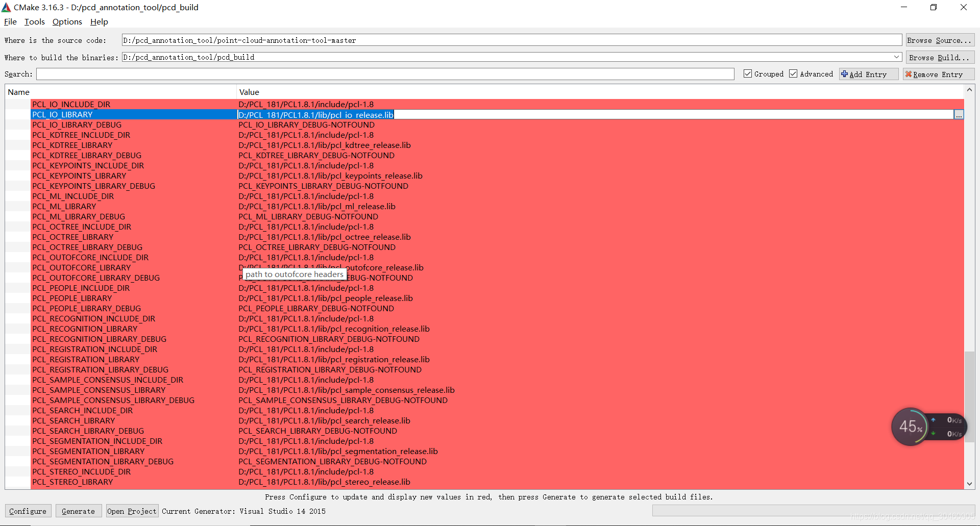Image resolution: width=980 pixels, height=526 pixels.
Task: Click the browse ellipsis button for PCL_IO_LIBRARY
Action: point(959,115)
